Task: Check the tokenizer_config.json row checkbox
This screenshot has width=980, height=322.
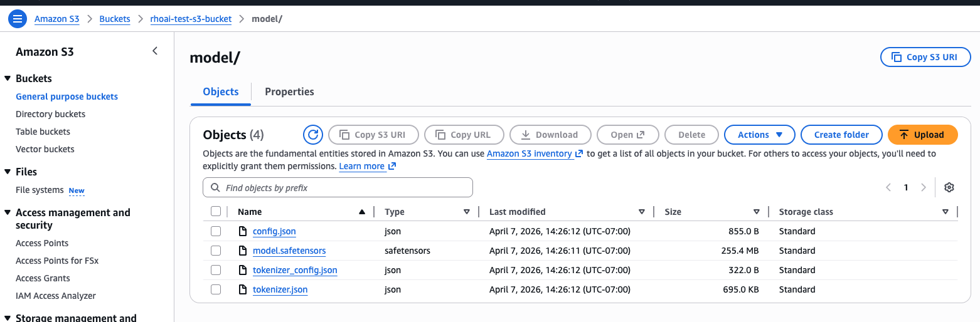Action: (216, 270)
